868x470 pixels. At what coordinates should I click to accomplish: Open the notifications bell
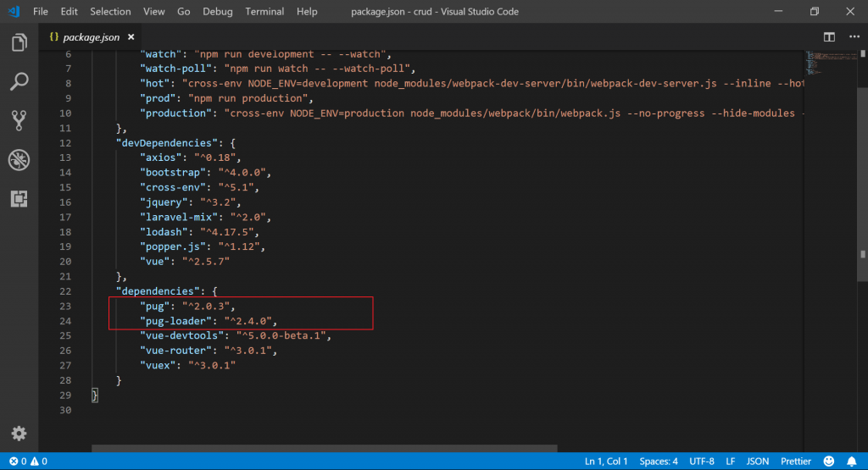coord(851,462)
